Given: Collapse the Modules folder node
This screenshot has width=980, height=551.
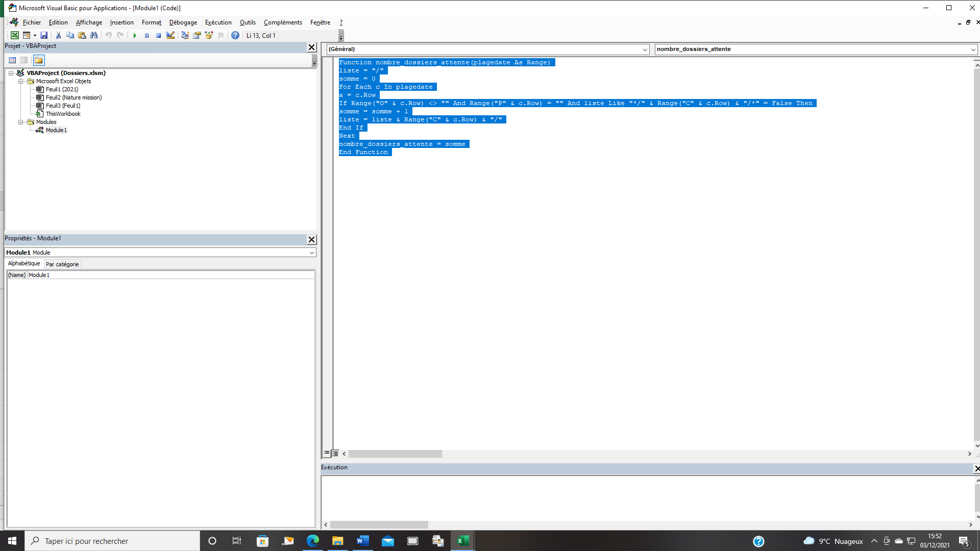Looking at the screenshot, I should click(x=21, y=122).
